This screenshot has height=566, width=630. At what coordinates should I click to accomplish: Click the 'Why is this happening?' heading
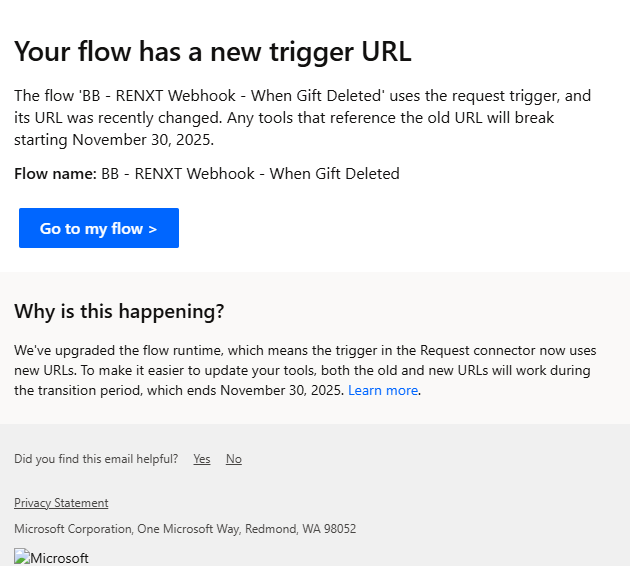(119, 311)
